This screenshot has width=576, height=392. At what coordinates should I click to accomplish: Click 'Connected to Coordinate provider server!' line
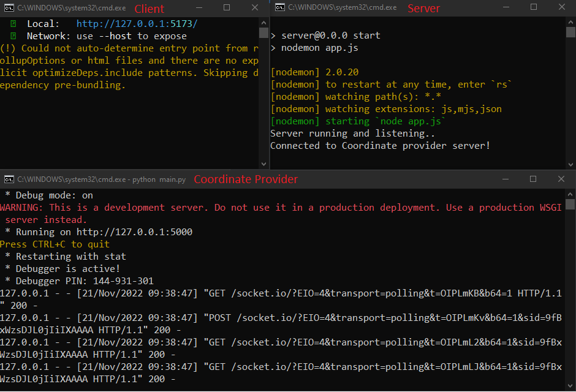tap(380, 146)
